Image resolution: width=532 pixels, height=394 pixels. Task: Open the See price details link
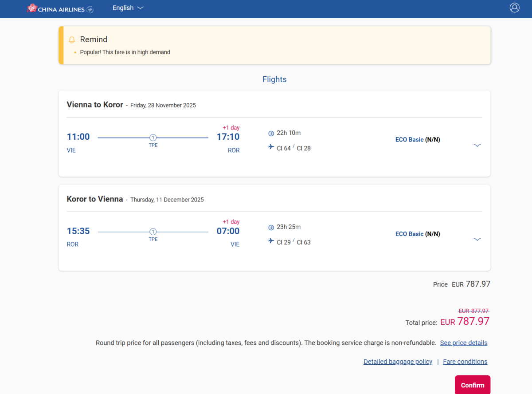click(x=463, y=343)
